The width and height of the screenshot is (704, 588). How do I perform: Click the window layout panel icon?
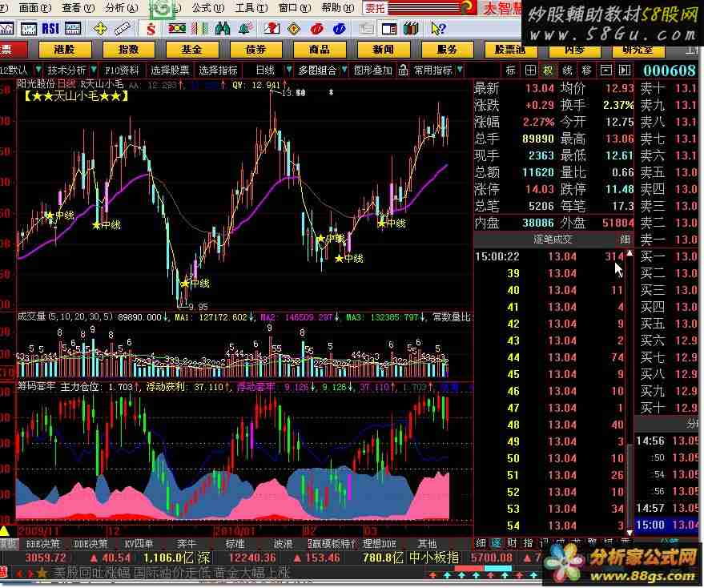point(388,29)
